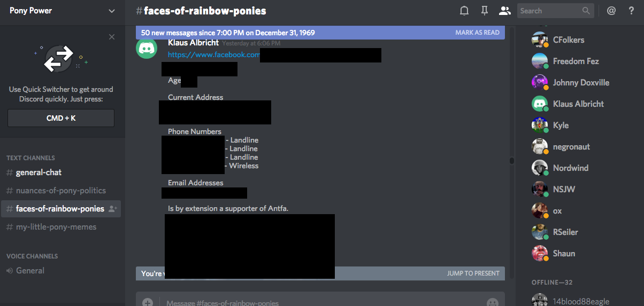Dismiss the Quick Switcher tip
644x306 pixels.
(x=111, y=37)
